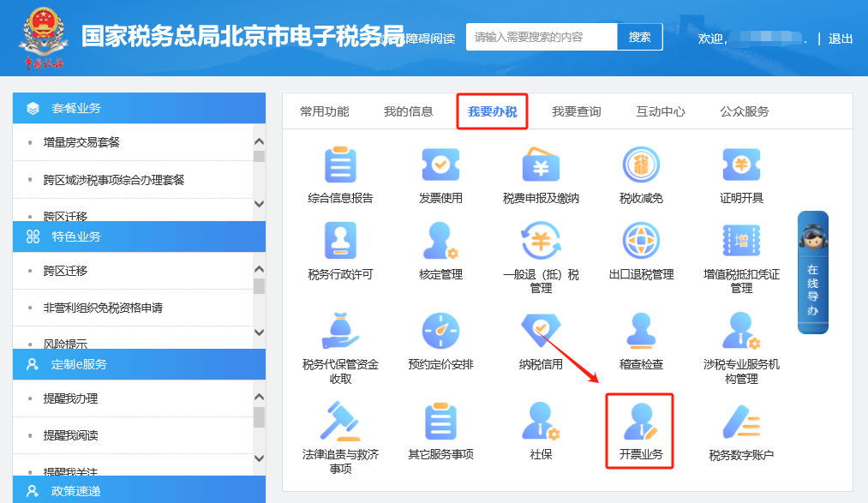Image resolution: width=868 pixels, height=503 pixels.
Task: Switch to 常用功能 tab
Action: click(x=325, y=111)
